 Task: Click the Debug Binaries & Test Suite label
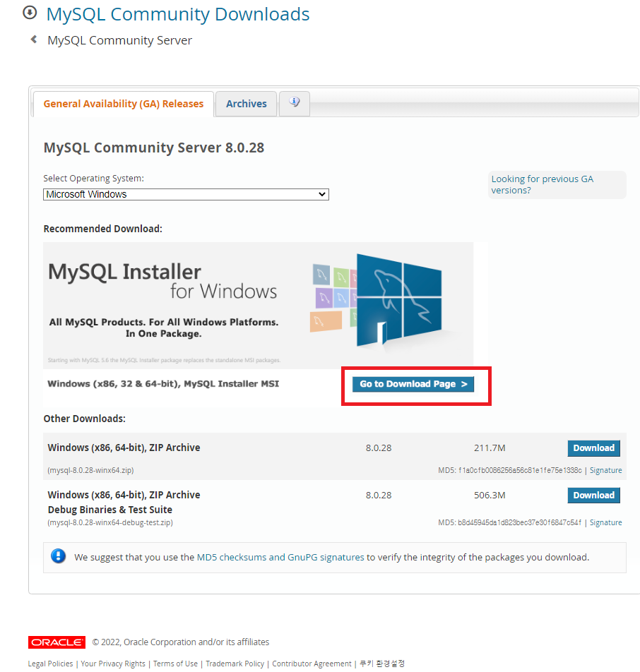pos(109,510)
